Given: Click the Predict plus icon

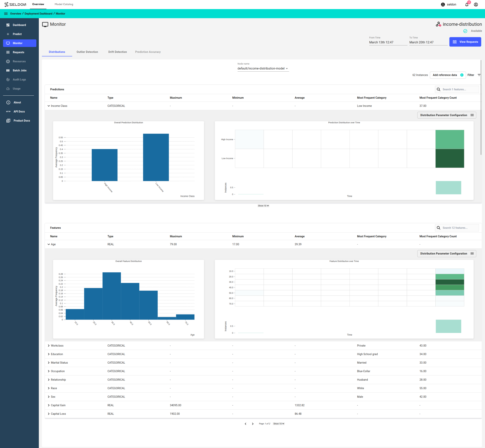Looking at the screenshot, I should click(x=8, y=34).
